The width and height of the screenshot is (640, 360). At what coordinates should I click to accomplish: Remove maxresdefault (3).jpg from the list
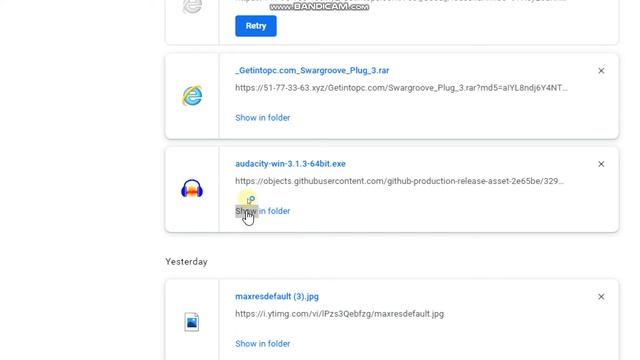click(x=601, y=297)
